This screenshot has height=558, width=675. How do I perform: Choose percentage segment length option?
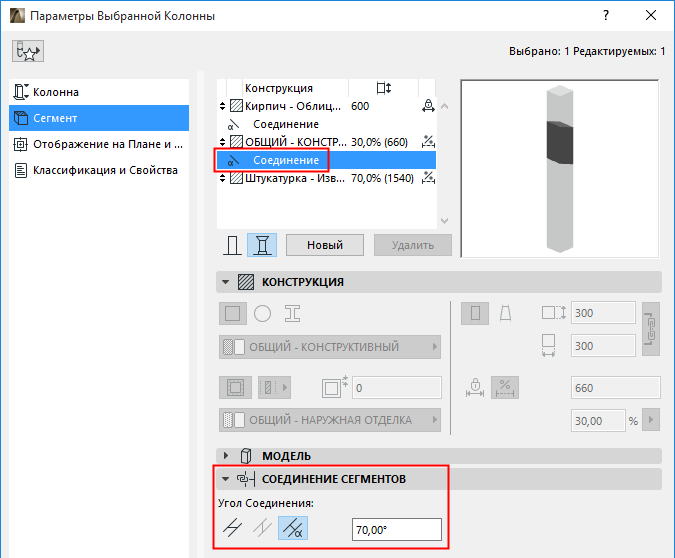505,388
